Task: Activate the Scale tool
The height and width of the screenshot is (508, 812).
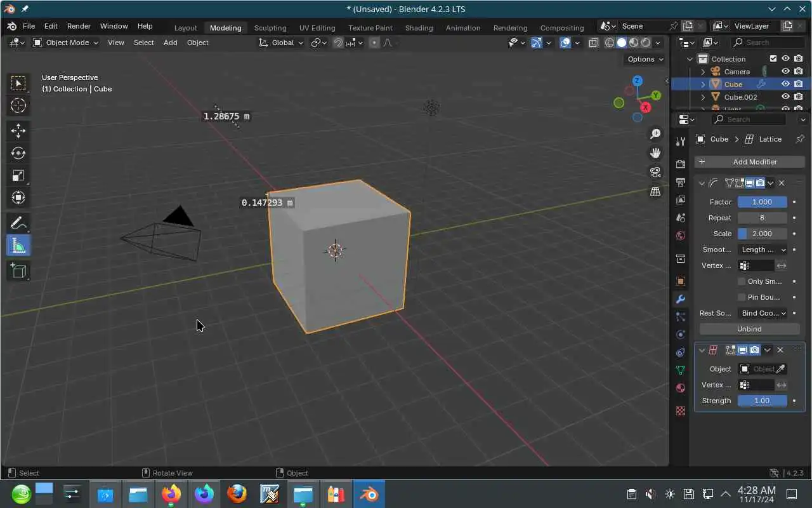Action: pyautogui.click(x=18, y=175)
